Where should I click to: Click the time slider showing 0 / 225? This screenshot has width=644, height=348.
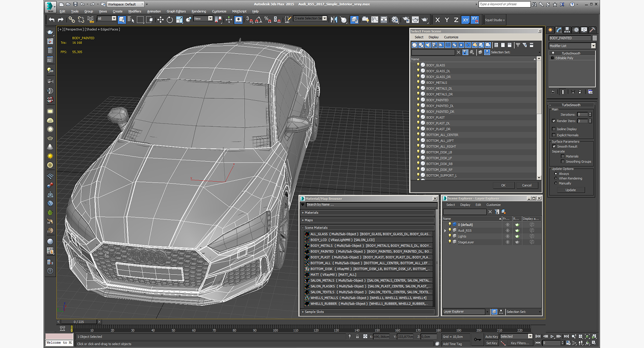(79, 322)
